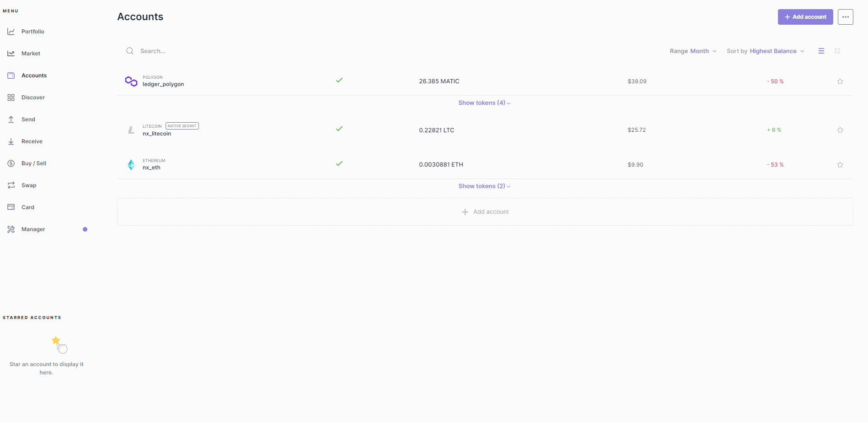Switch to grid card view layout
868x422 pixels.
[x=837, y=51]
